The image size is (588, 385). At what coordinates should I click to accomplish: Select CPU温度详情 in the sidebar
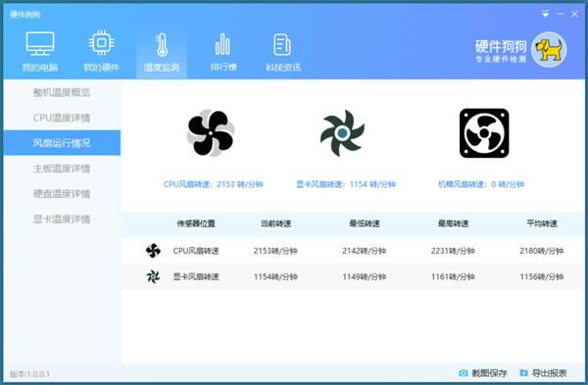click(62, 118)
